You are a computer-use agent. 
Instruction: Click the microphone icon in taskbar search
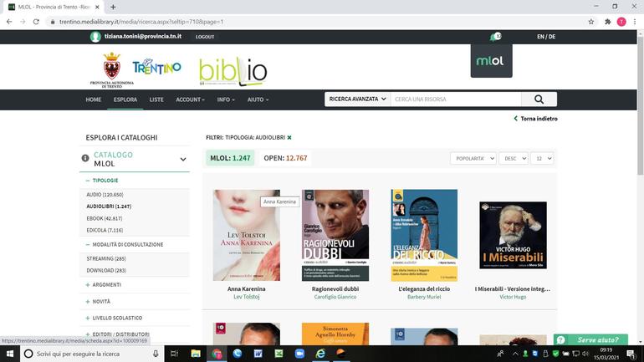pos(156,354)
